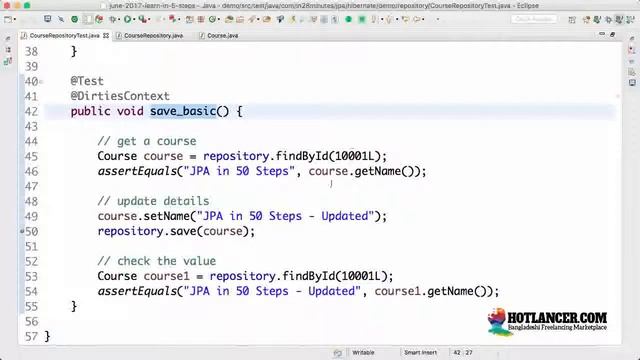Image resolution: width=640 pixels, height=360 pixels.
Task: Switch to Course.java tab
Action: (x=222, y=36)
